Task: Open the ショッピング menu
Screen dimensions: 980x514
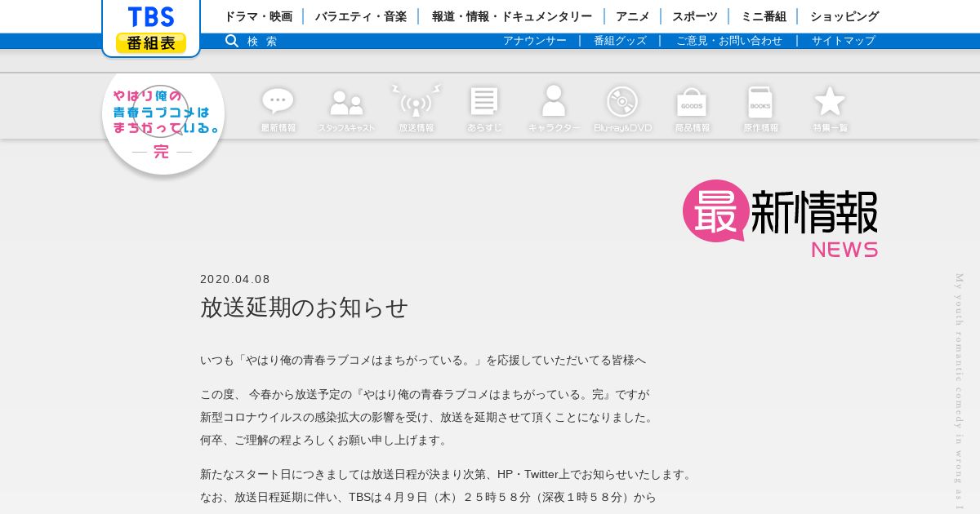Action: click(x=844, y=16)
